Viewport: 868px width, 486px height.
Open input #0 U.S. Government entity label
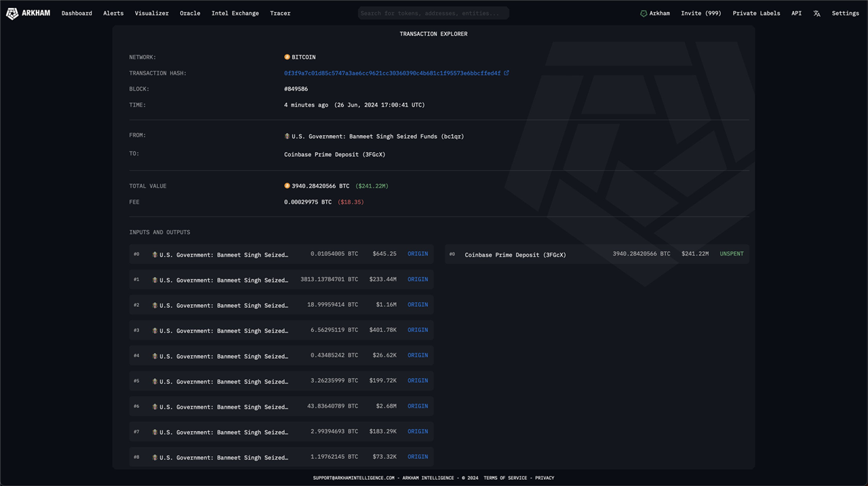tap(224, 255)
